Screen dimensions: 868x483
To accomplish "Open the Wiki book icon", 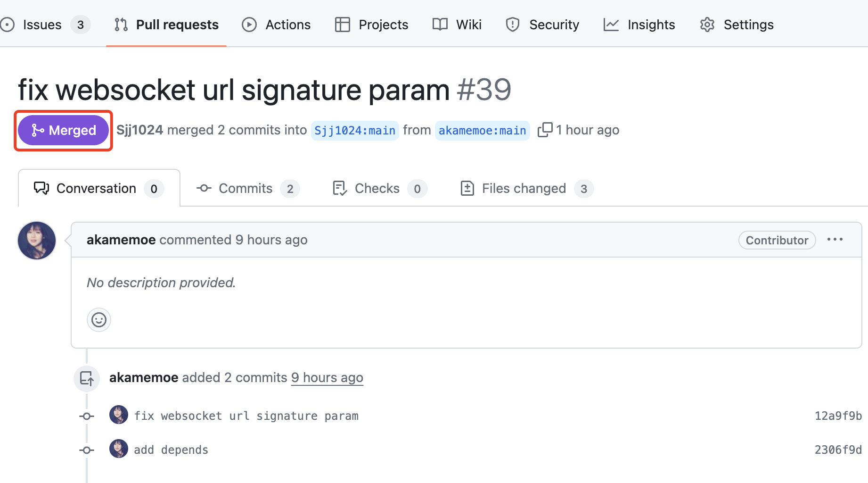I will pyautogui.click(x=439, y=25).
